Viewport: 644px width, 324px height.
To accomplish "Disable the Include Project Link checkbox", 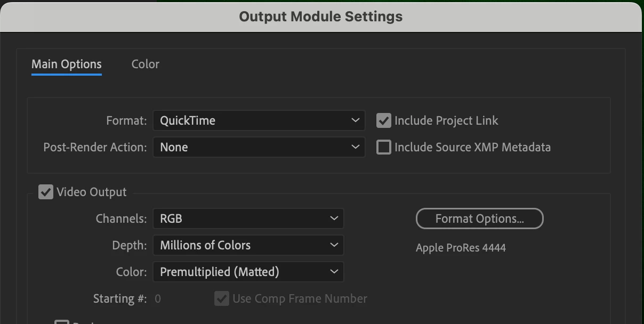I will point(384,120).
